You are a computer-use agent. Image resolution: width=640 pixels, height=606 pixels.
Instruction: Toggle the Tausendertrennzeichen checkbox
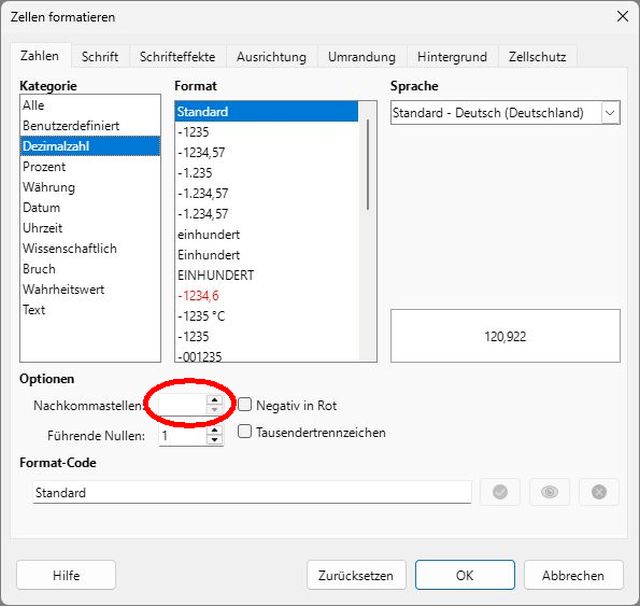(x=244, y=432)
